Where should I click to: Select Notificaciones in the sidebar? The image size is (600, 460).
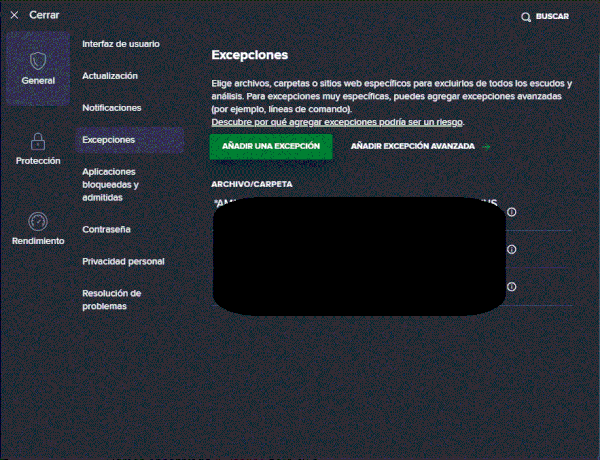[112, 107]
